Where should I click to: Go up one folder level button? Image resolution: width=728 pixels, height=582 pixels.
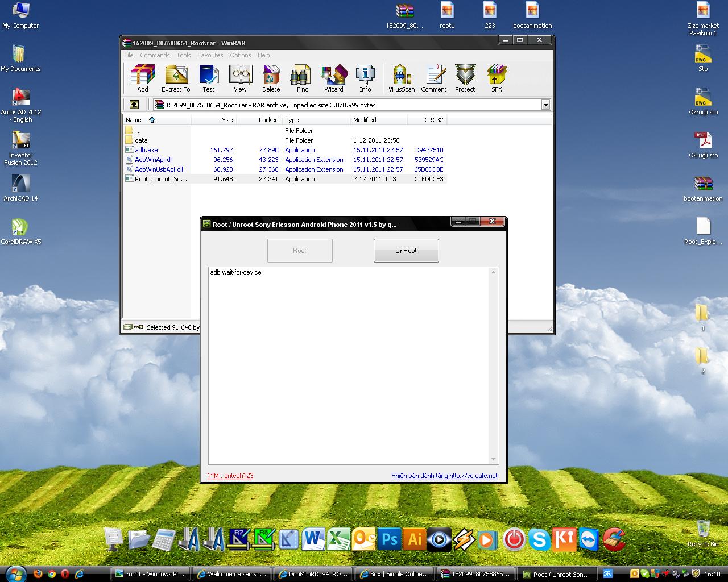[x=134, y=105]
